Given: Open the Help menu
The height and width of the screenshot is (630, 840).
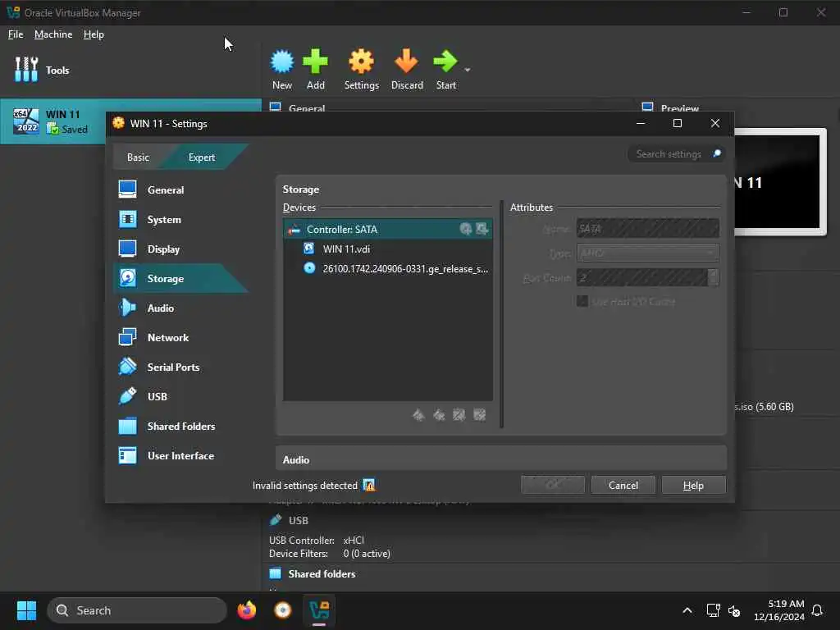Looking at the screenshot, I should click(x=94, y=34).
